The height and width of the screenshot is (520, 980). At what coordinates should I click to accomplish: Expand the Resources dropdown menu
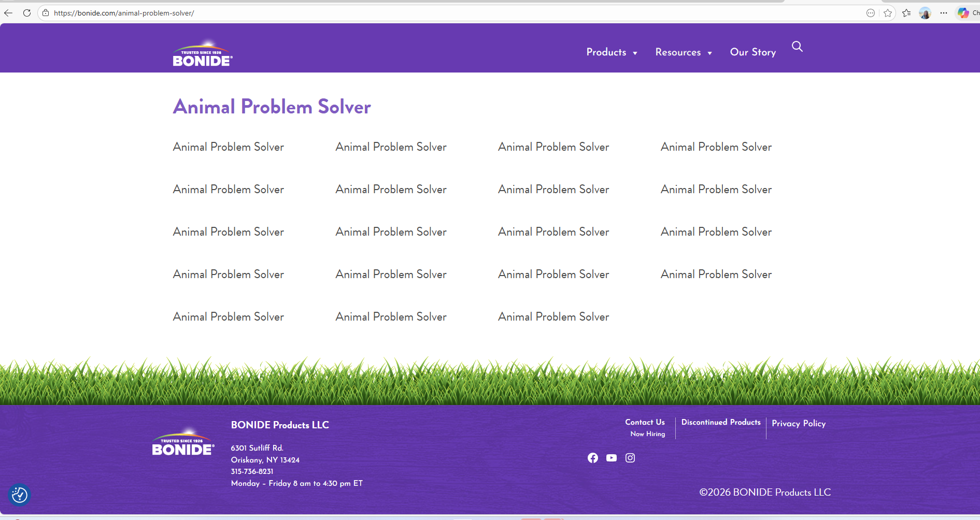pos(683,52)
